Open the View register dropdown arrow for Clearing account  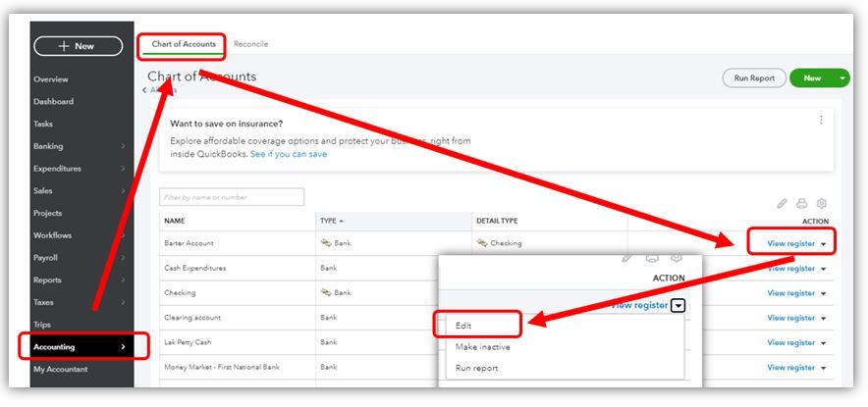click(824, 319)
